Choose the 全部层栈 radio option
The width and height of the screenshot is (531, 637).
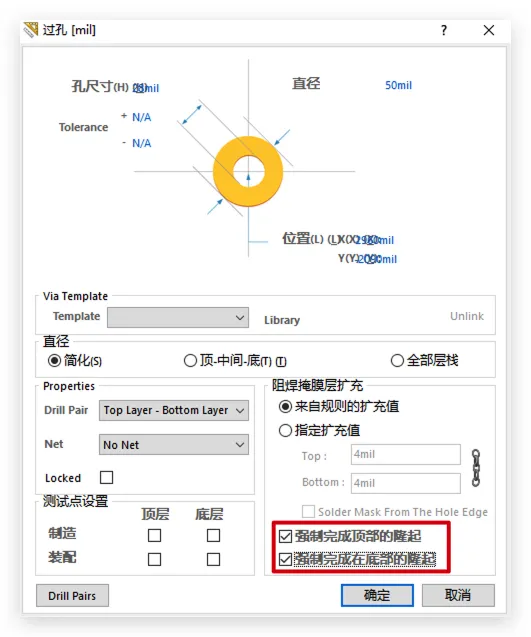pos(397,360)
